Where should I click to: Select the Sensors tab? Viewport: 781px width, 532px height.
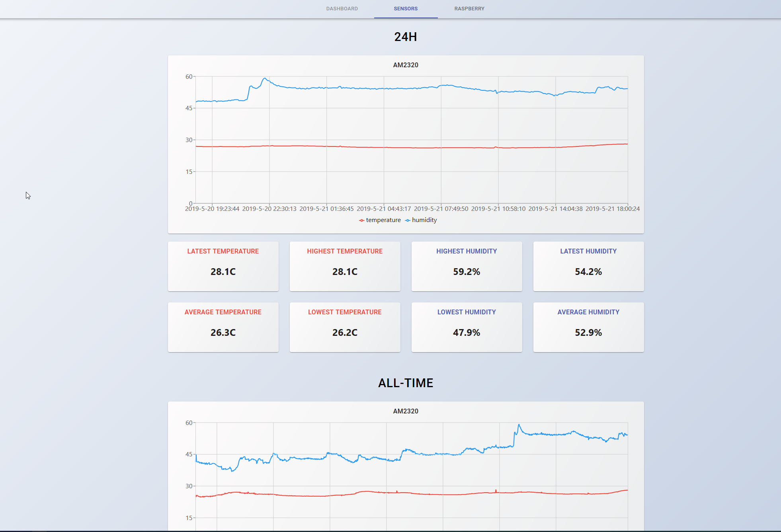click(406, 9)
